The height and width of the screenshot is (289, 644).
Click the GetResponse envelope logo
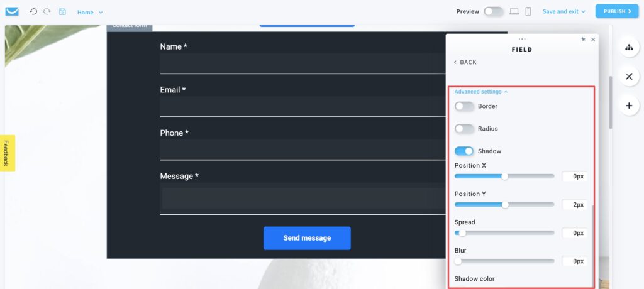(12, 11)
